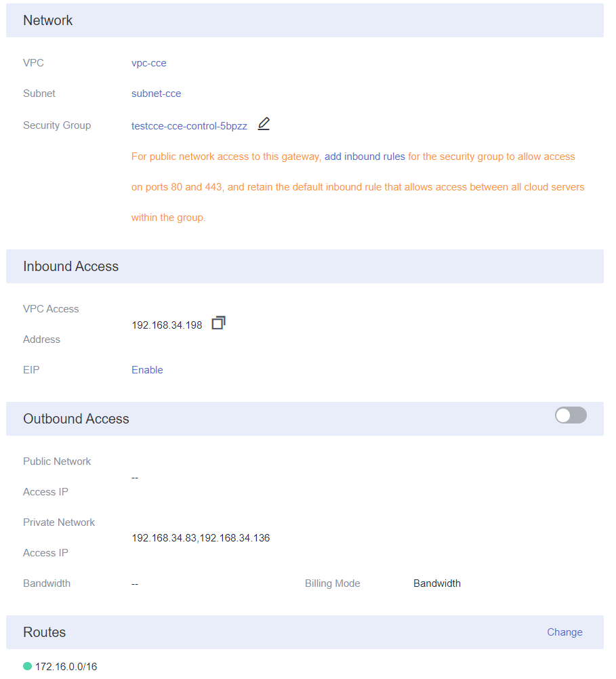Image resolution: width=616 pixels, height=679 pixels.
Task: Click Change in the Routes section
Action: [564, 632]
